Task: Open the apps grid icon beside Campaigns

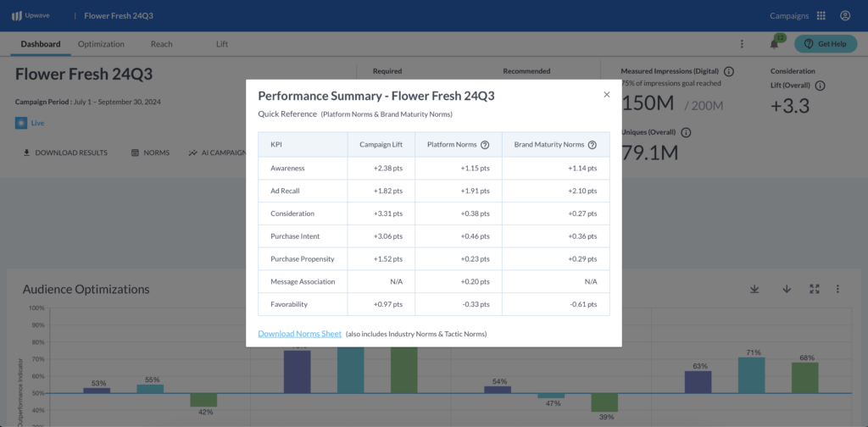Action: coord(821,15)
